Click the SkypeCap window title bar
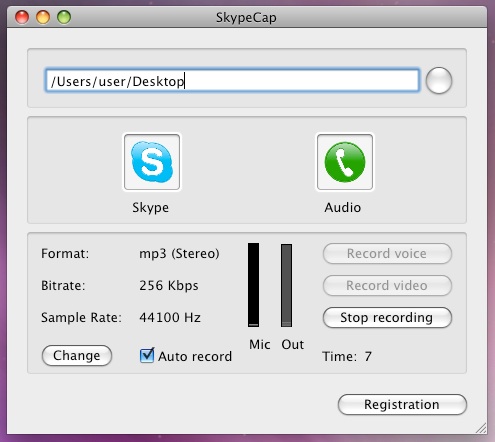495x442 pixels. (247, 17)
